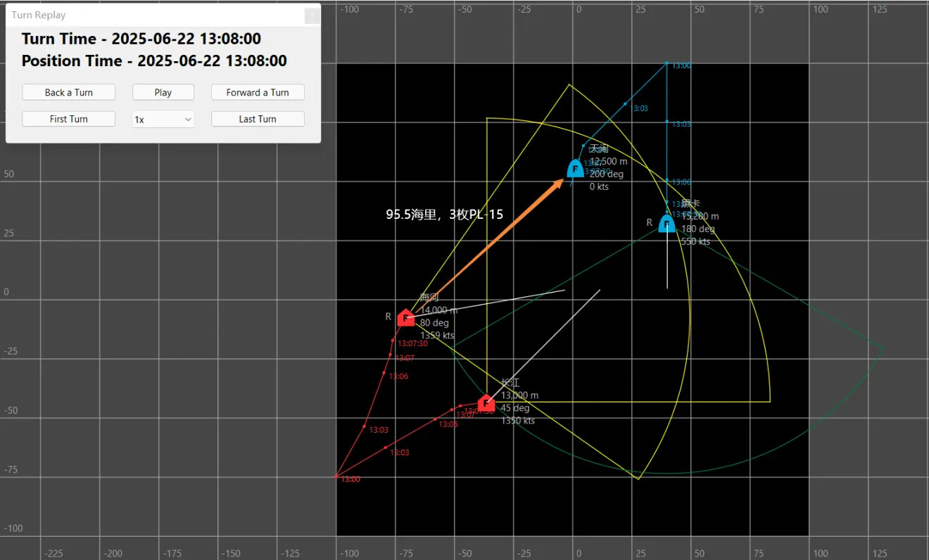Click the 1359 kts speed label
The width and height of the screenshot is (929, 560).
437,336
